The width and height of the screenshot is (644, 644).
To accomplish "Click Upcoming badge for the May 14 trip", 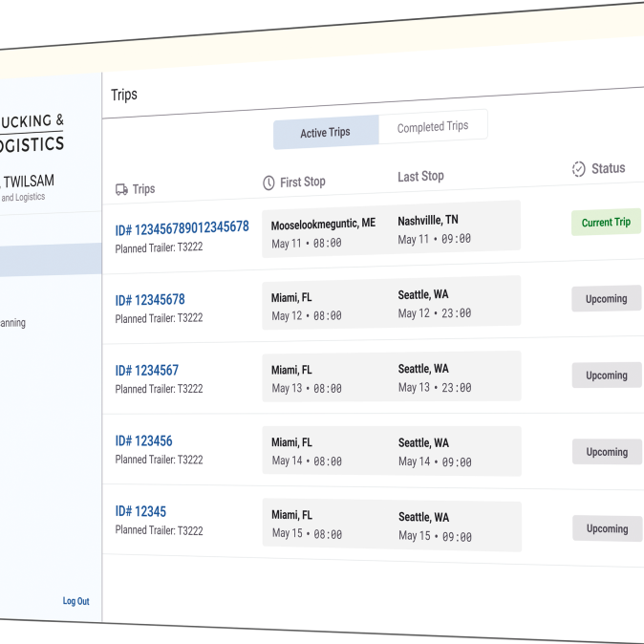I will click(606, 452).
